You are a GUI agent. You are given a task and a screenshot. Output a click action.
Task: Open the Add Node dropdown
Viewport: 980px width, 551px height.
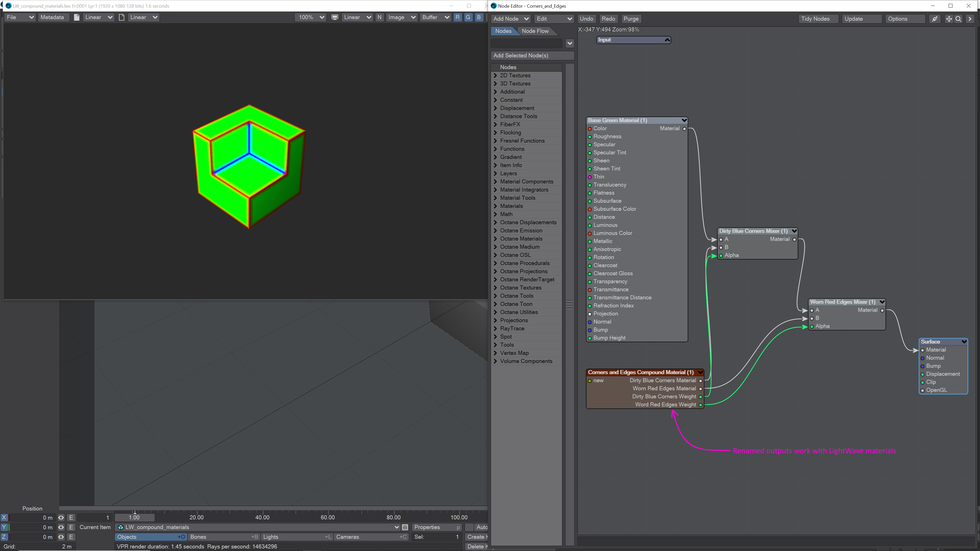tap(510, 19)
